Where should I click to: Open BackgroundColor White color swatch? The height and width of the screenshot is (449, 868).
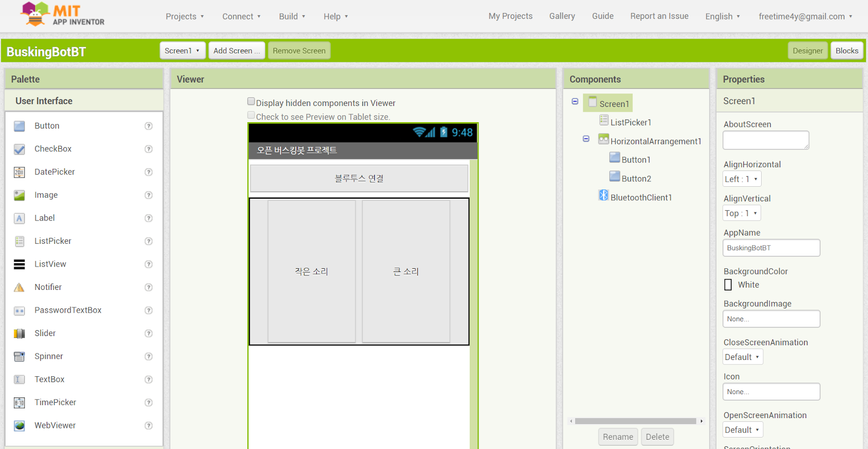coord(728,284)
